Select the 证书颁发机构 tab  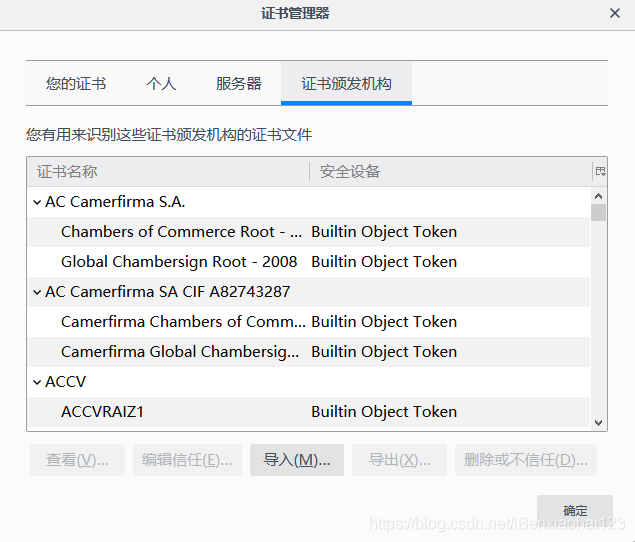(346, 83)
